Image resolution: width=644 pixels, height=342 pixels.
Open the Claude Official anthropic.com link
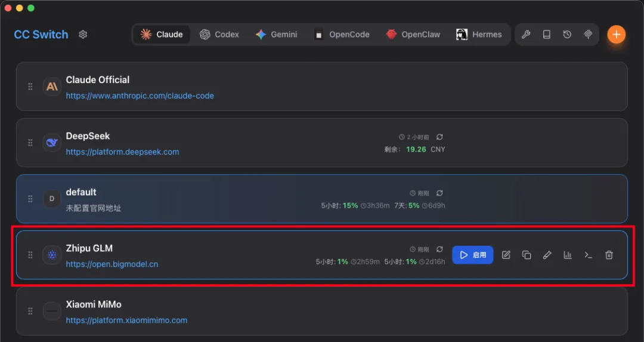[x=140, y=95]
